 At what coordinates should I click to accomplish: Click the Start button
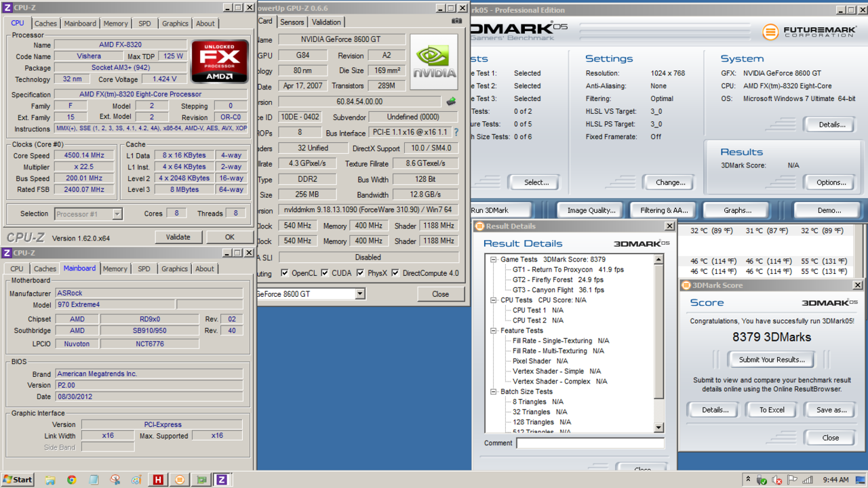(x=18, y=480)
